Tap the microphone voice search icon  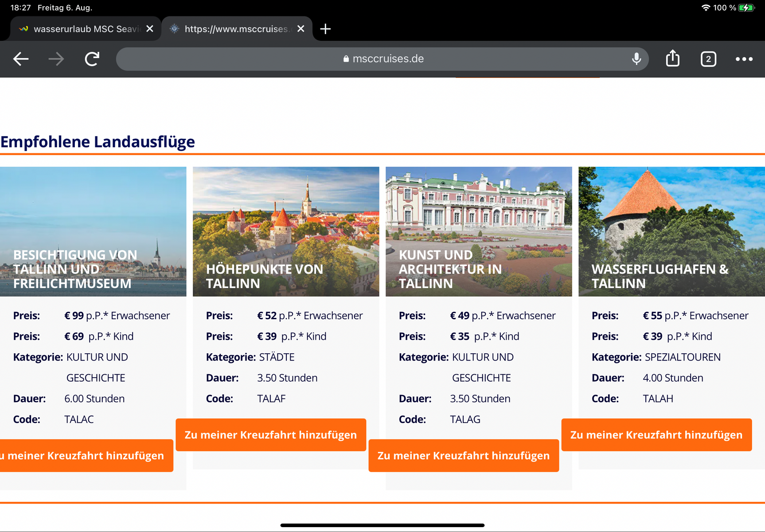(636, 59)
